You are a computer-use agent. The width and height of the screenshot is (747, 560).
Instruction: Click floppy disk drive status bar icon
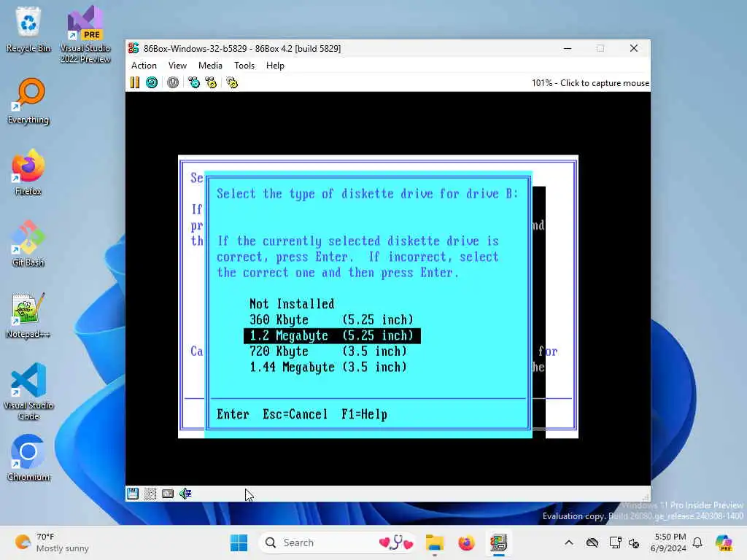[133, 494]
